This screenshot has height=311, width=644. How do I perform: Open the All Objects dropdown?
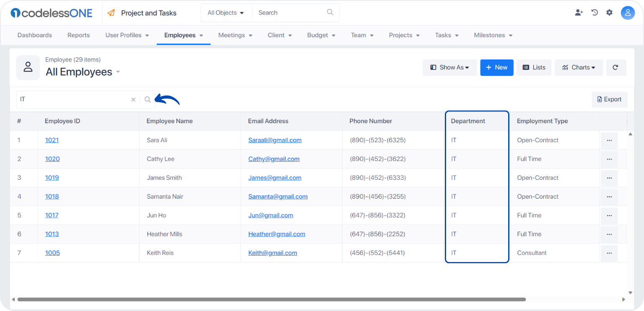(226, 13)
